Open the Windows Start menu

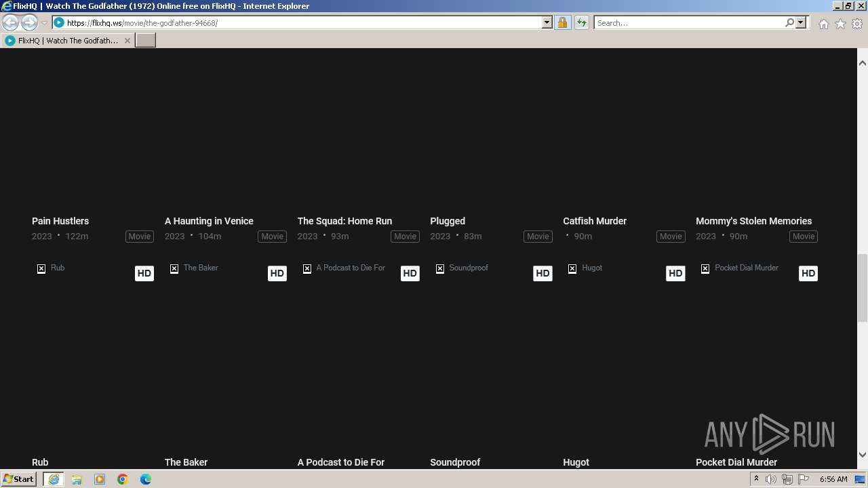19,479
